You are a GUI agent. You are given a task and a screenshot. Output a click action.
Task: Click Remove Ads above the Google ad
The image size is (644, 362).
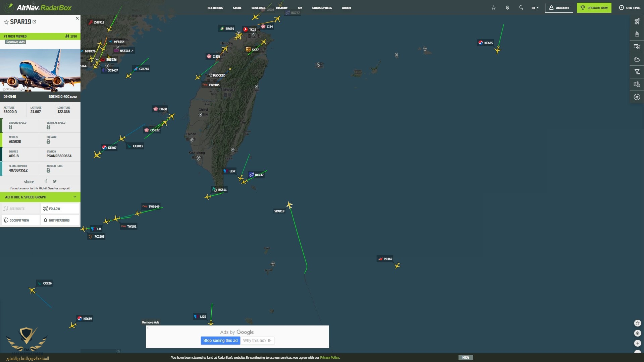tap(151, 322)
